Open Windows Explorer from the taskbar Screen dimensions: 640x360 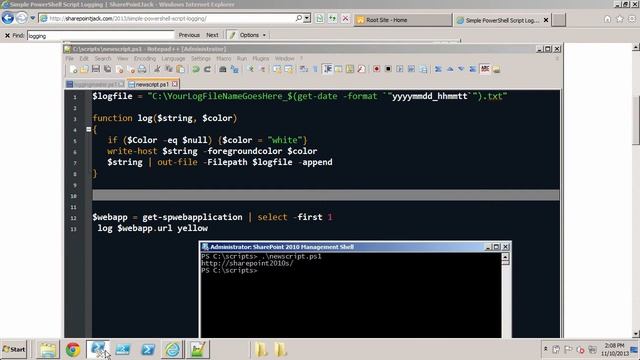tap(48, 350)
